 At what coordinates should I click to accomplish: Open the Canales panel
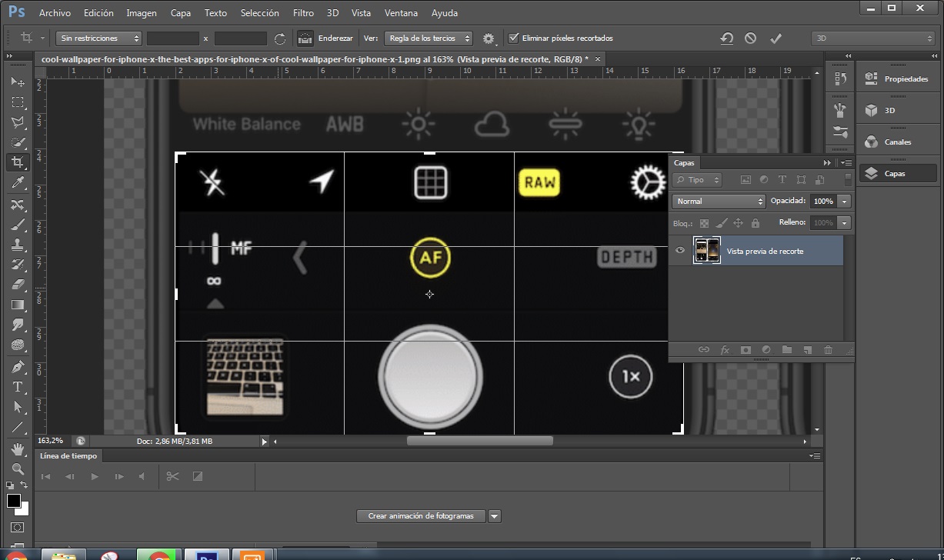coord(897,142)
